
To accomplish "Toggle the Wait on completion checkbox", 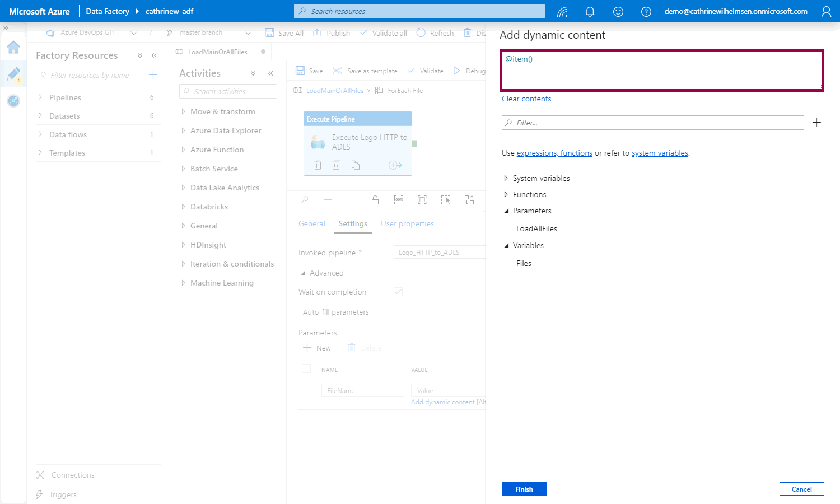I will click(398, 292).
